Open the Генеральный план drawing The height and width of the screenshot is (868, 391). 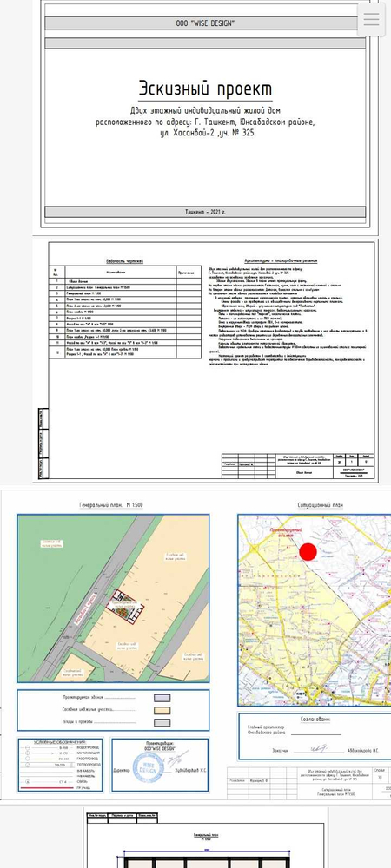tap(113, 598)
